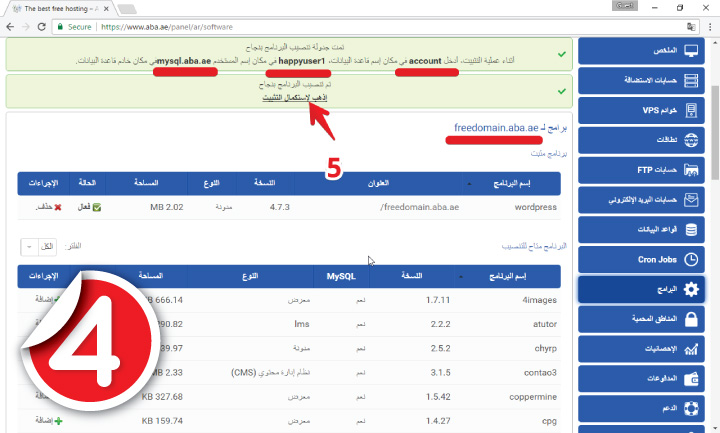Click the cpg software row name
Viewport: 720px width, 433px height.
click(x=549, y=421)
